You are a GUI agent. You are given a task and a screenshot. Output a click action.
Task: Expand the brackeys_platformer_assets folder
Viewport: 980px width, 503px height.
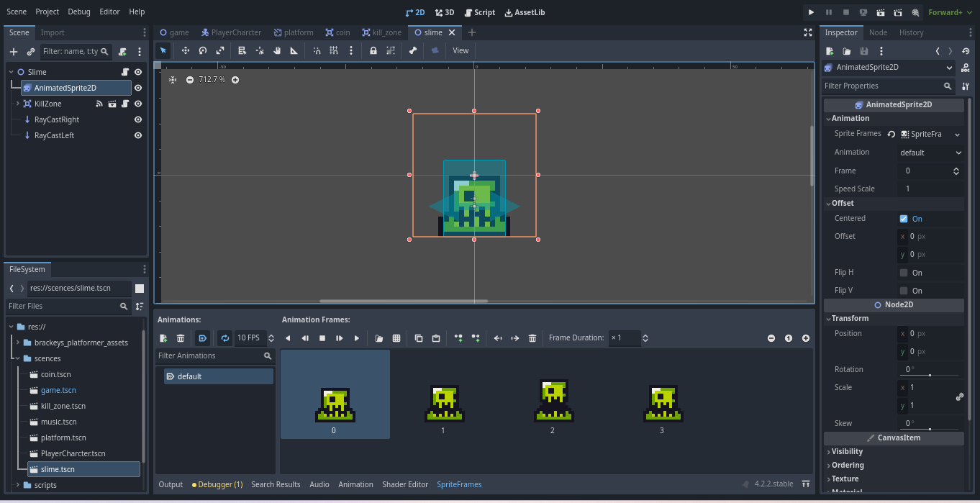(x=18, y=343)
